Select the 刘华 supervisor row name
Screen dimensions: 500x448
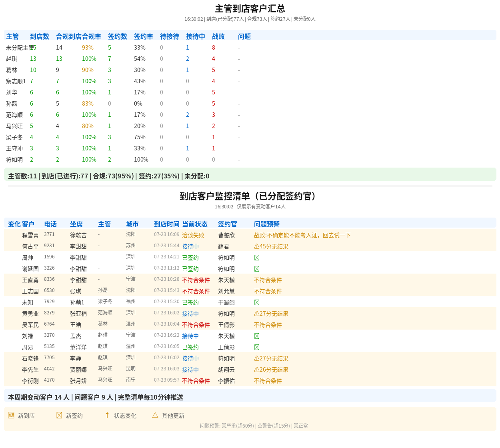(12, 92)
